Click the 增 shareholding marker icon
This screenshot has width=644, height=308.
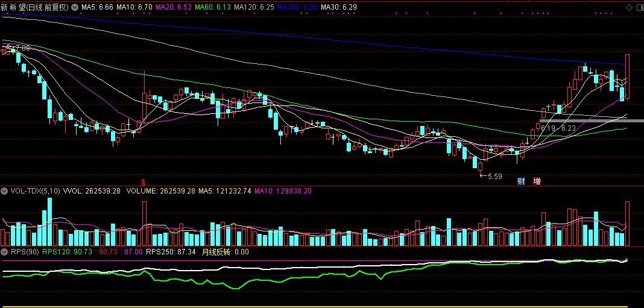point(537,181)
